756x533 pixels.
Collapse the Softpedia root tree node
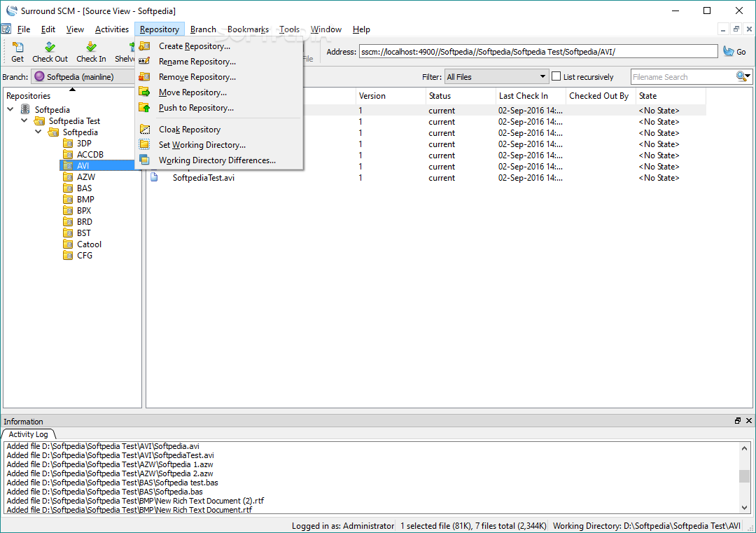pos(10,109)
